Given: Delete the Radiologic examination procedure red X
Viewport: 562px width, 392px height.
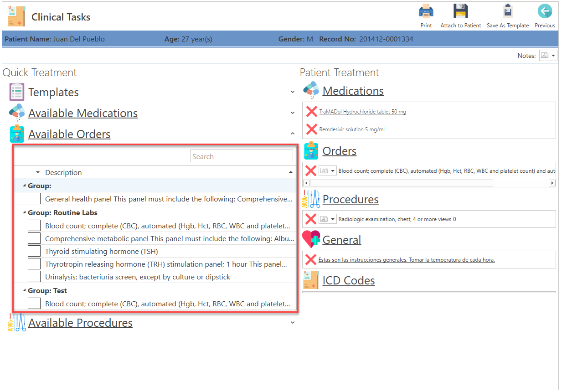Looking at the screenshot, I should point(311,219).
